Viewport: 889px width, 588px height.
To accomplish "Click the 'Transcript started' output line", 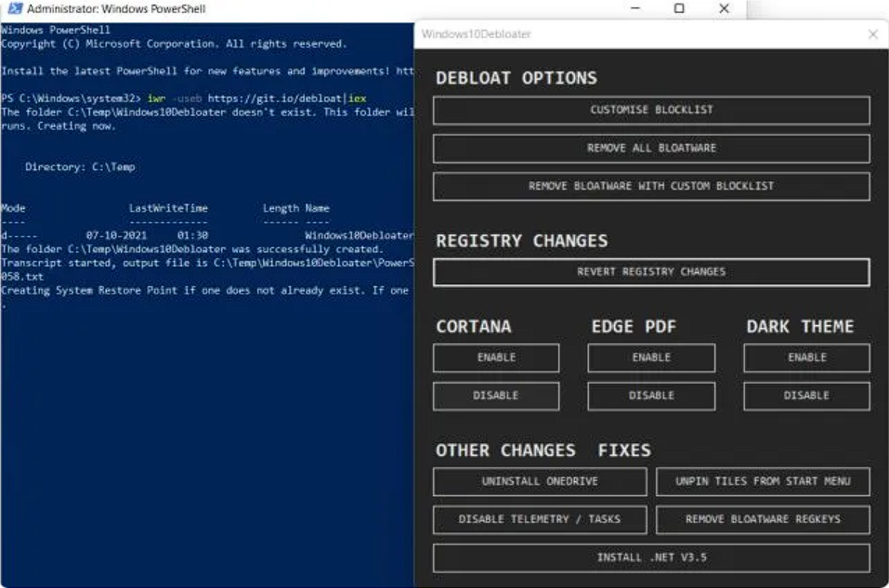I will click(x=207, y=263).
